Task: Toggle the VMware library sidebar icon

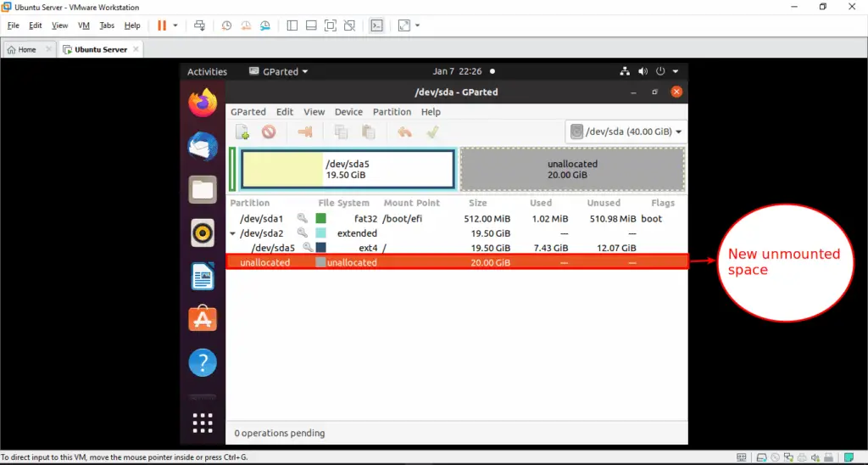Action: pyautogui.click(x=292, y=25)
